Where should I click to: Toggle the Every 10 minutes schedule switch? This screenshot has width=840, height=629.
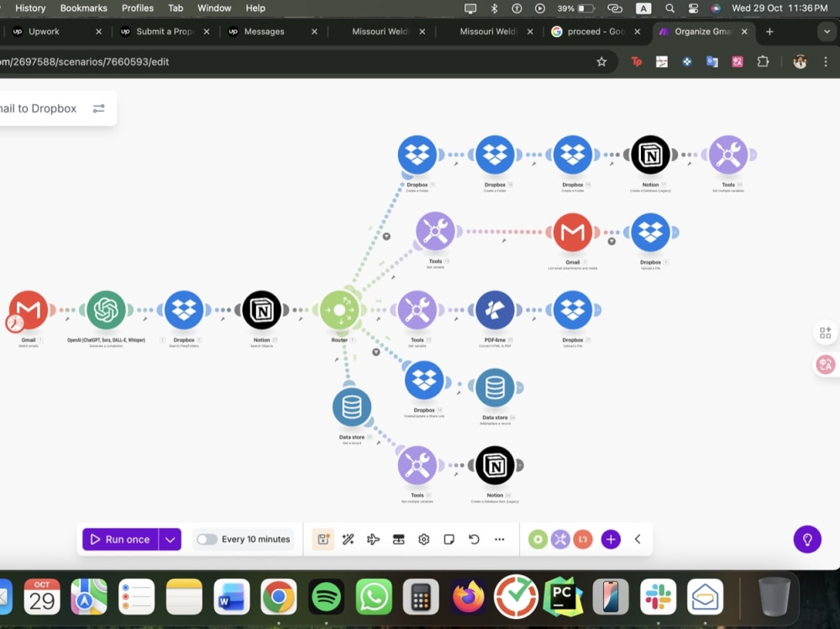(x=207, y=539)
